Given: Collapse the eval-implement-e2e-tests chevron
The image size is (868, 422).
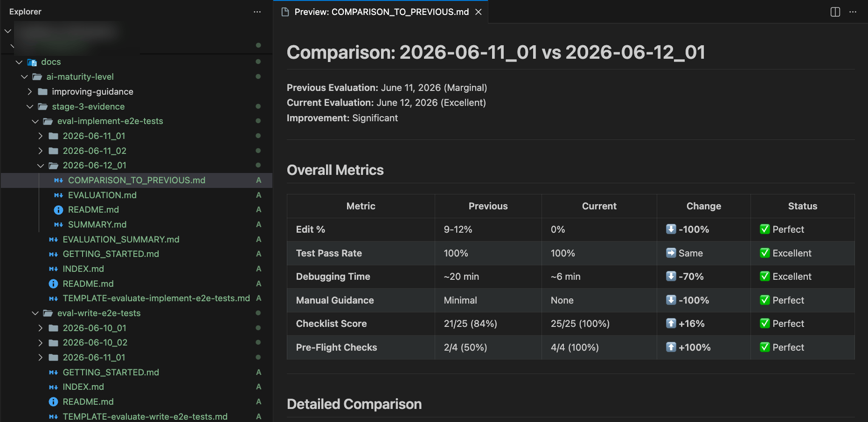Looking at the screenshot, I should pos(35,121).
